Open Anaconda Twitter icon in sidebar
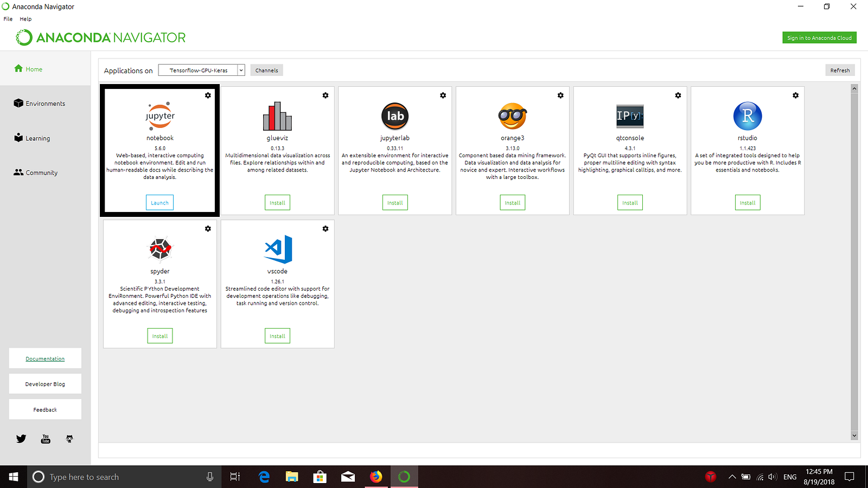The image size is (868, 488). (21, 439)
